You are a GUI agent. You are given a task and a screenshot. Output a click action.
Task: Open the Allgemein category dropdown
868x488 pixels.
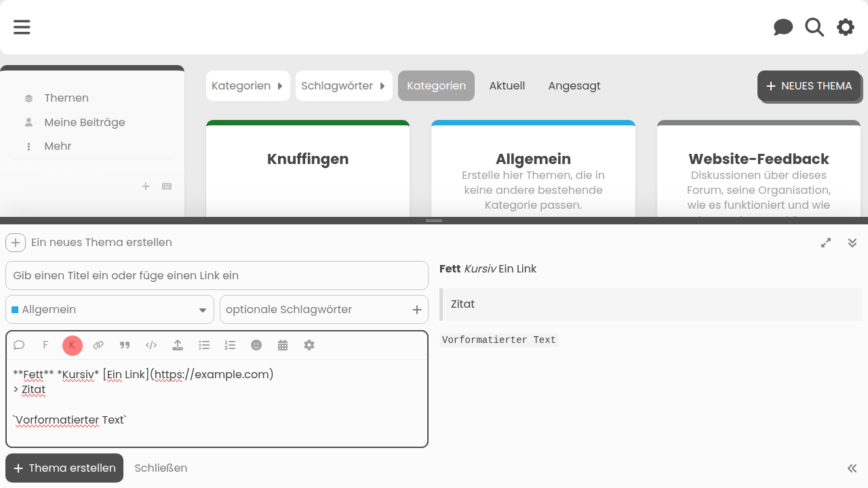point(110,310)
